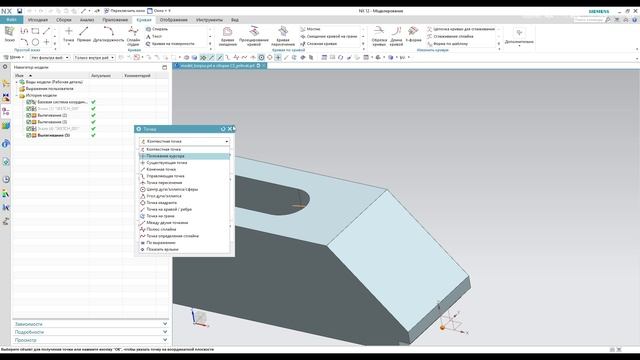Click the Обрезка кривых tool

tap(379, 36)
